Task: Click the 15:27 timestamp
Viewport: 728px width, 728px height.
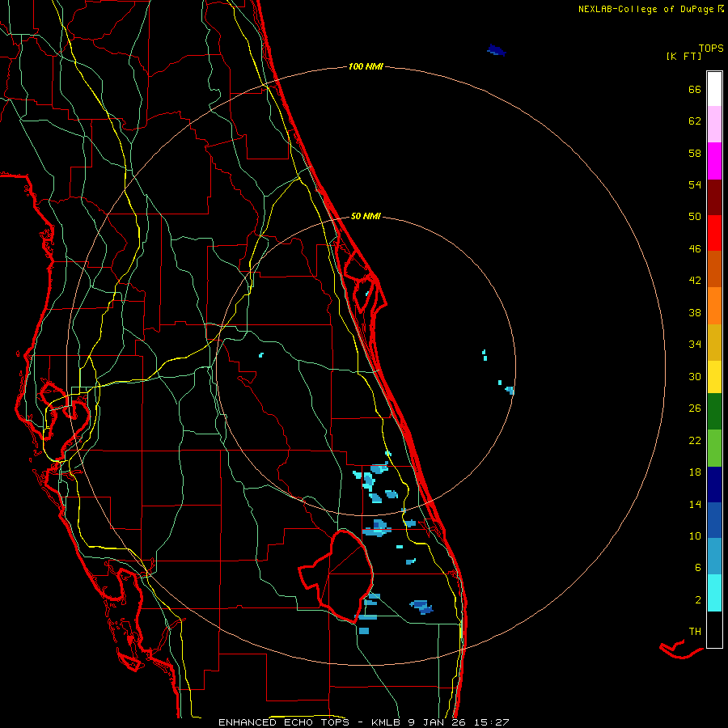Action: click(492, 722)
